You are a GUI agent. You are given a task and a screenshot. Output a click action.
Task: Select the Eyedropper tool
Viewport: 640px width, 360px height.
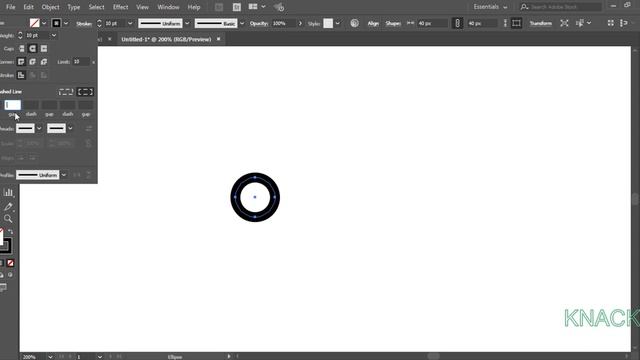[8, 206]
